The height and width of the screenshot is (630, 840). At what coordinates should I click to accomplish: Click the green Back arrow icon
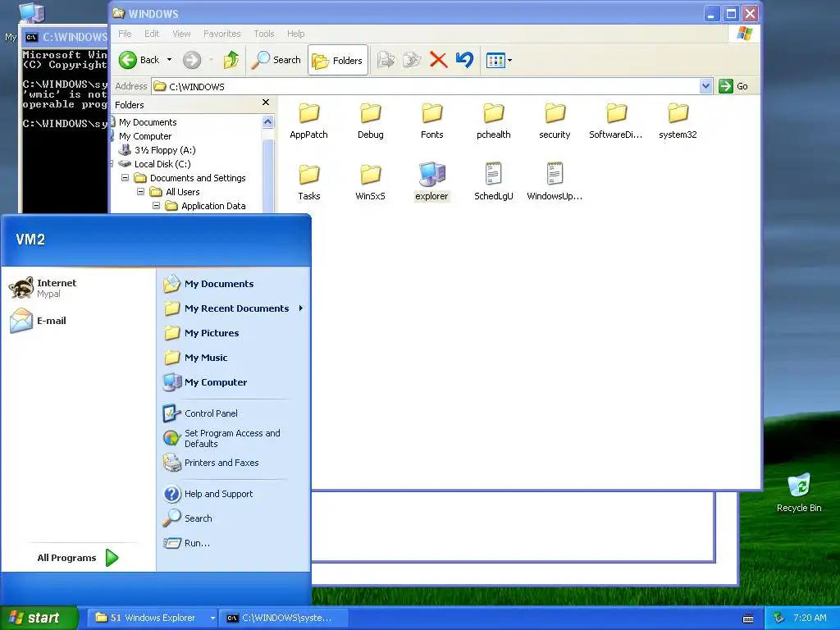(128, 60)
